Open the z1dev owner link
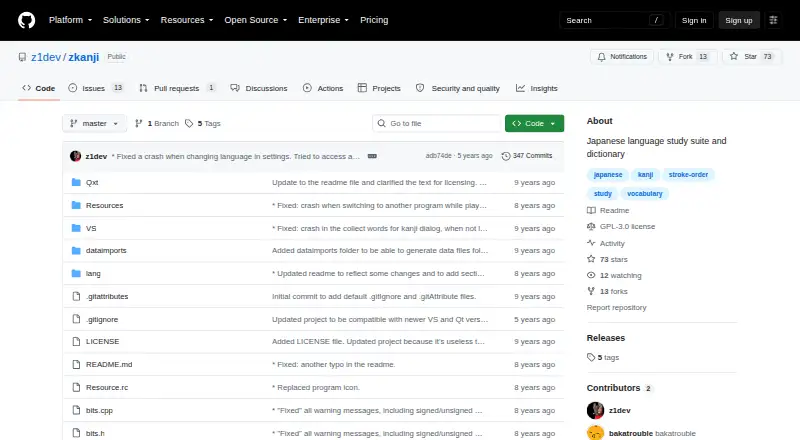This screenshot has height=440, width=800. point(46,57)
